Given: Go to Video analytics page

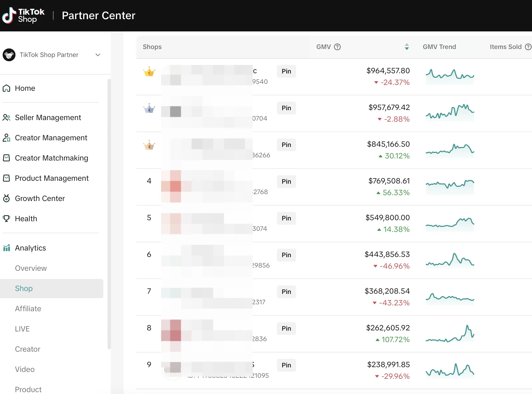Looking at the screenshot, I should (x=25, y=370).
